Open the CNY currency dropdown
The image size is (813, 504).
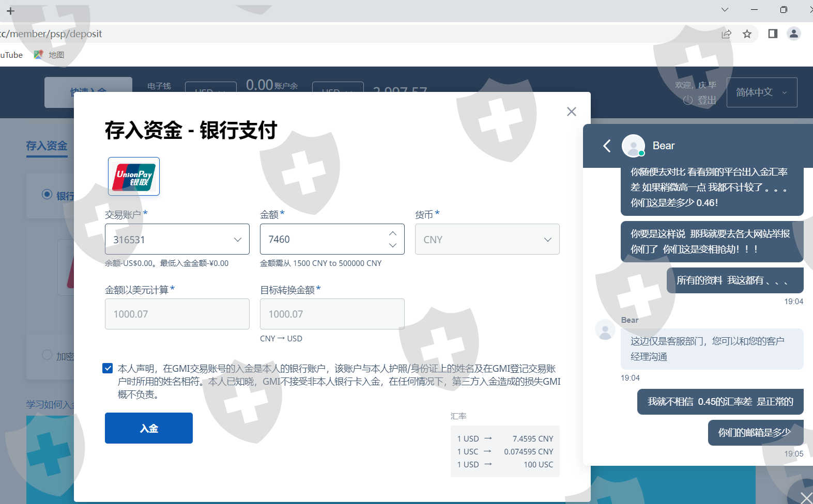(487, 239)
